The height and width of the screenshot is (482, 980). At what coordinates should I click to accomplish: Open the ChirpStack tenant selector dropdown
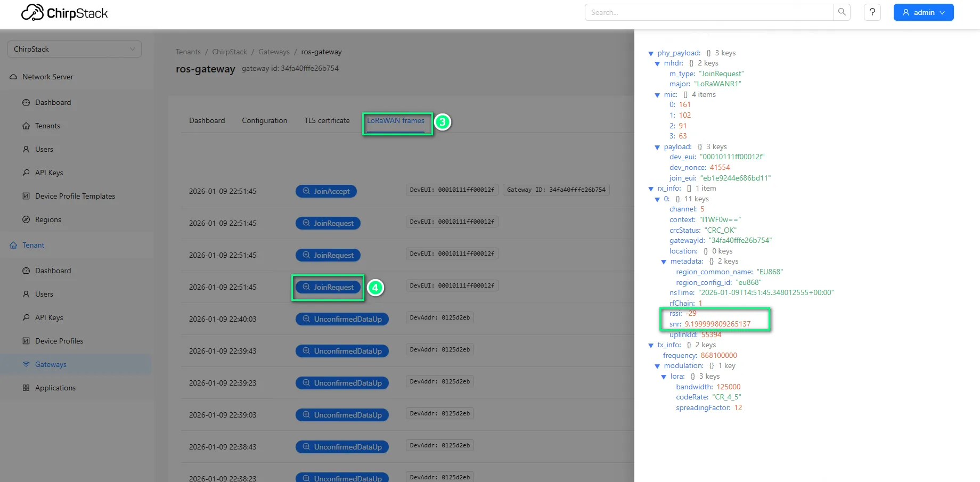coord(74,49)
